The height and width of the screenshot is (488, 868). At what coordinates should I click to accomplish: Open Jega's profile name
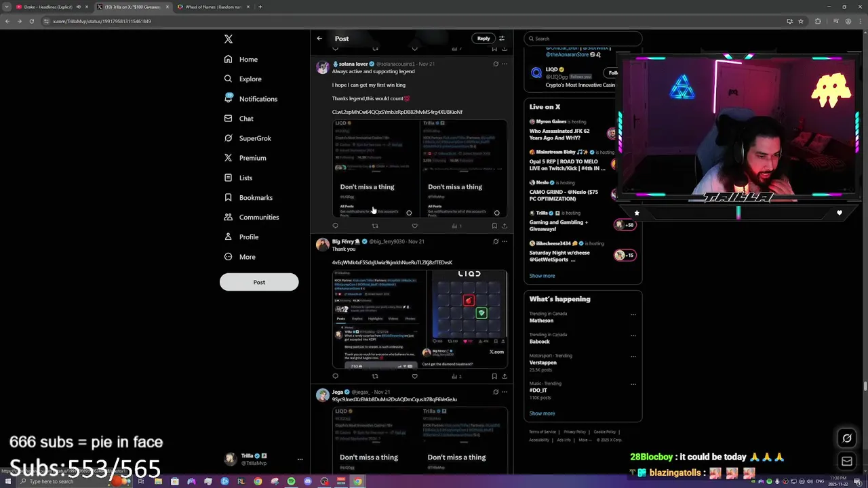click(x=337, y=392)
